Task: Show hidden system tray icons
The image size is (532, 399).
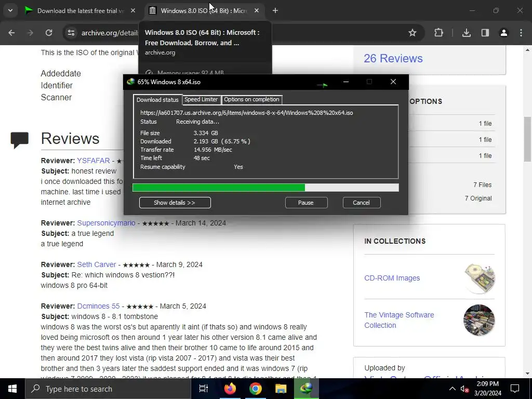Action: click(x=453, y=389)
